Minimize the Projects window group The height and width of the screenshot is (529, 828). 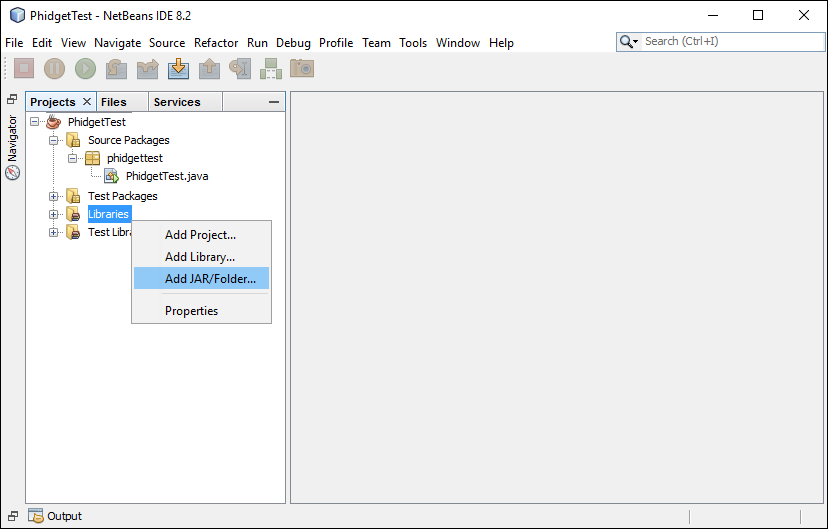click(274, 102)
